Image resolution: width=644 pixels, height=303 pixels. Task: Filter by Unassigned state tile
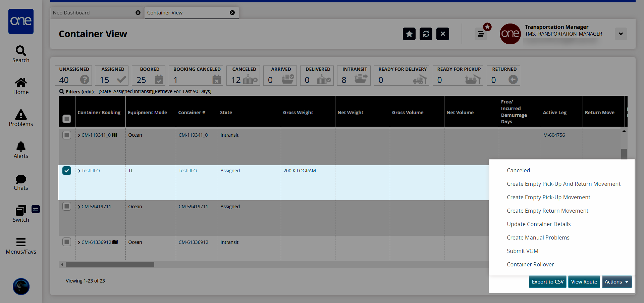[73, 76]
